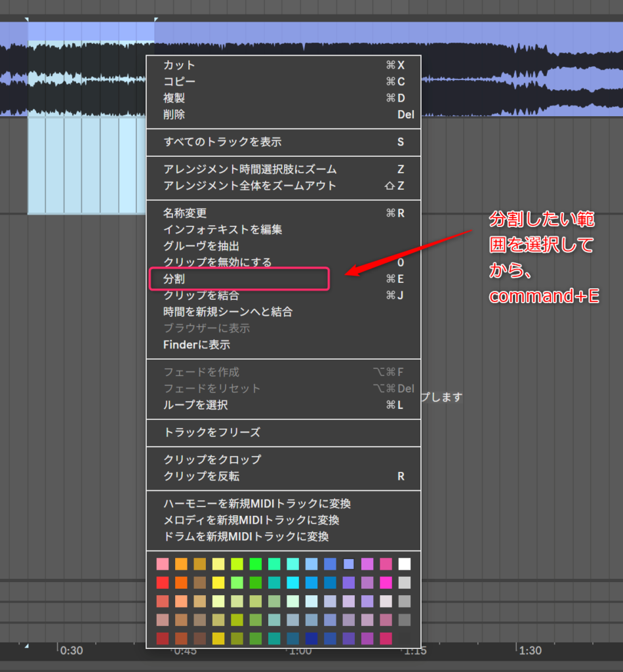Pick the white color swatch in top row
Screen dimensions: 623x672
(x=404, y=564)
